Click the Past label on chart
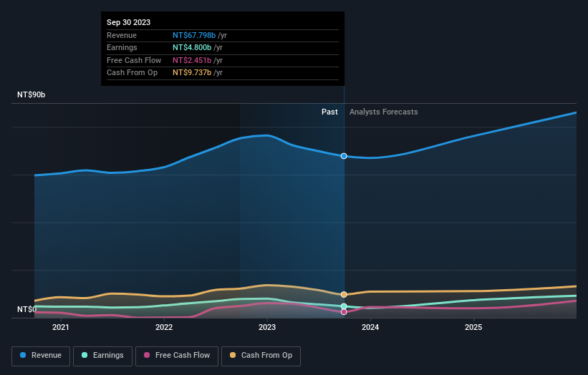This screenshot has width=588, height=375. coord(329,112)
